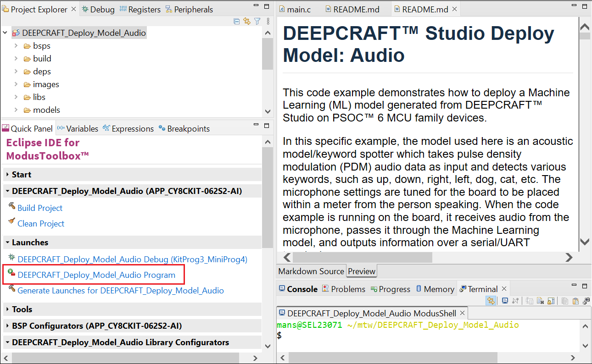Collapse the Library Configurators section
Viewport: 592px width, 364px height.
coord(8,342)
